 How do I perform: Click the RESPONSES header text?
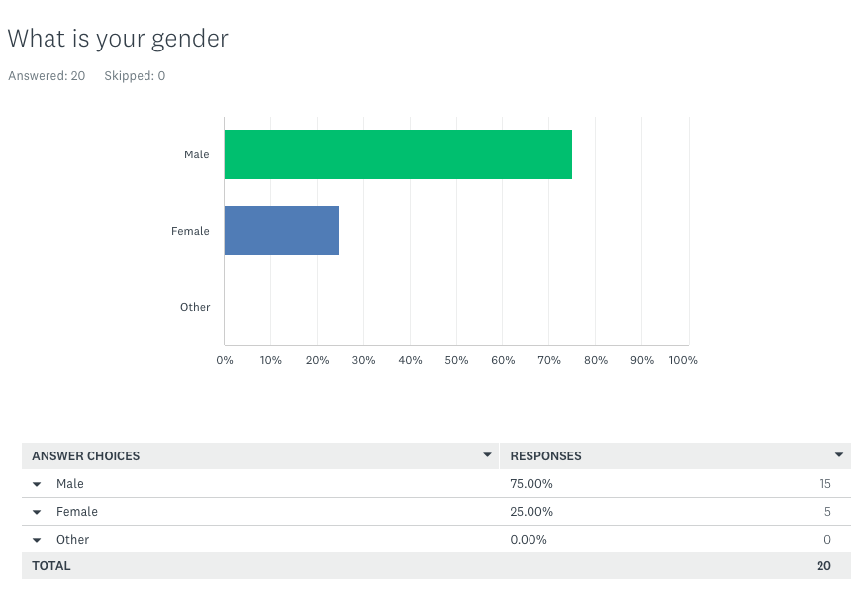[545, 456]
